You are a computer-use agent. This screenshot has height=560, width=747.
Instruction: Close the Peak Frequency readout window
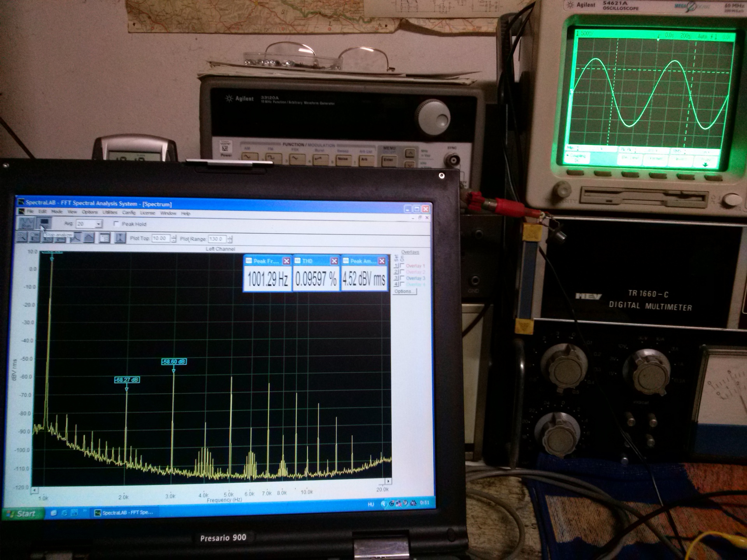pos(286,261)
